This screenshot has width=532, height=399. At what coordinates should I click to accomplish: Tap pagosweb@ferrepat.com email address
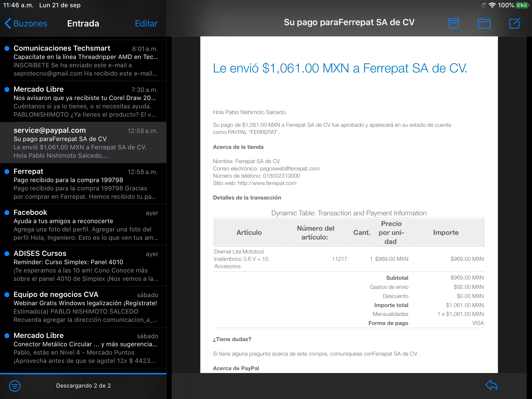click(x=290, y=169)
